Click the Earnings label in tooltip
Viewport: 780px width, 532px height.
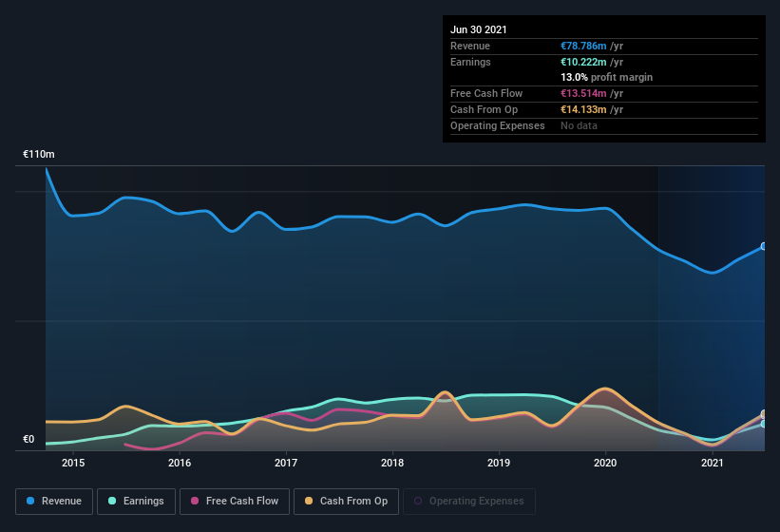tap(470, 62)
